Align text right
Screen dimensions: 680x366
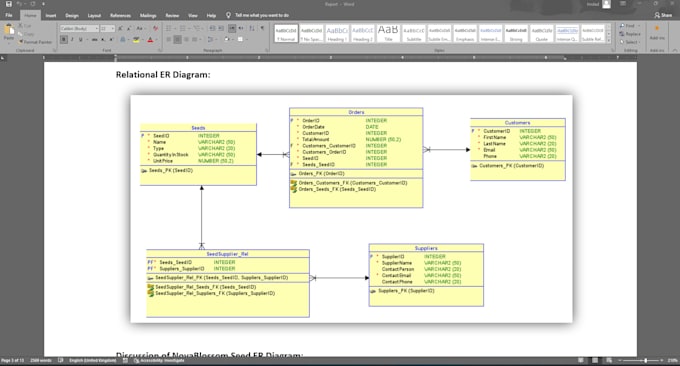tap(186, 39)
